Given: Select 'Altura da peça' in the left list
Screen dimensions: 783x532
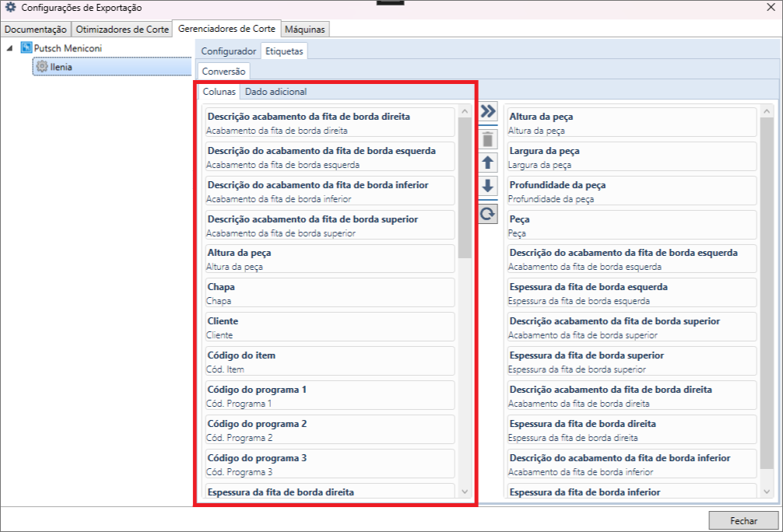Looking at the screenshot, I should coord(329,259).
